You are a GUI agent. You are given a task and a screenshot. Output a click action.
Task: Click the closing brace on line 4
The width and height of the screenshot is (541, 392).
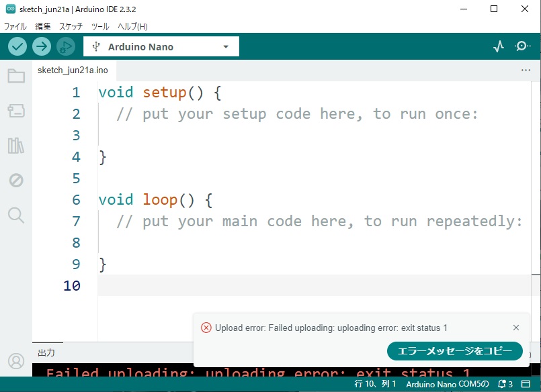[102, 158]
